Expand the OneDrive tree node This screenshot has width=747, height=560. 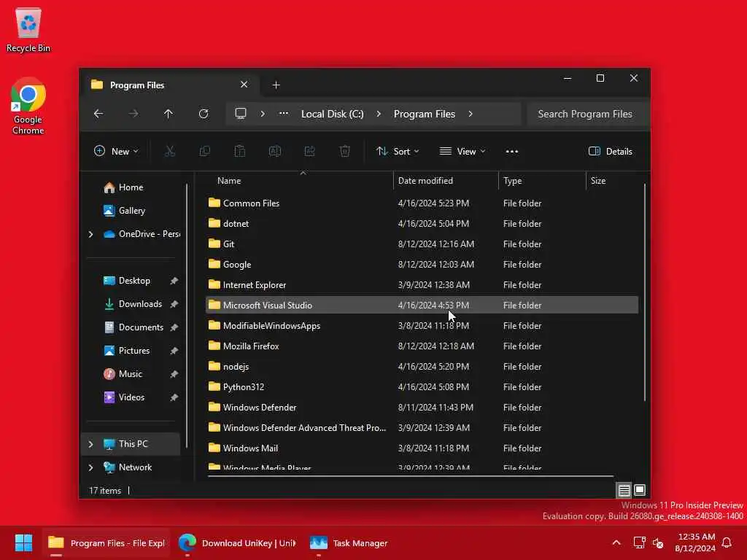[x=90, y=234]
